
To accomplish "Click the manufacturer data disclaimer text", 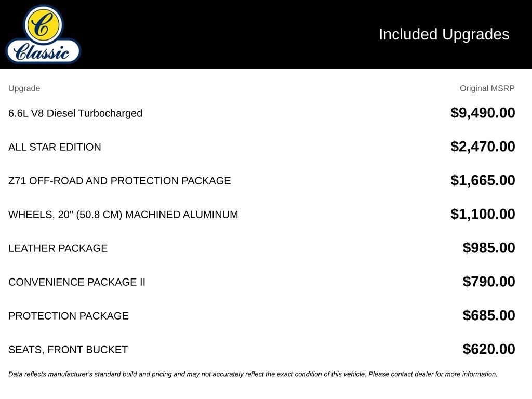I will click(253, 374).
